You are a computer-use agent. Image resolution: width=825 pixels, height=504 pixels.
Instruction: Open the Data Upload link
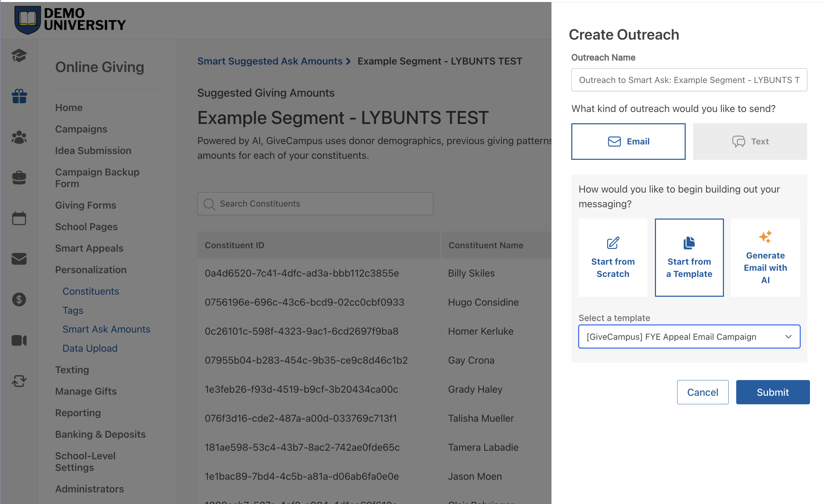tap(90, 348)
